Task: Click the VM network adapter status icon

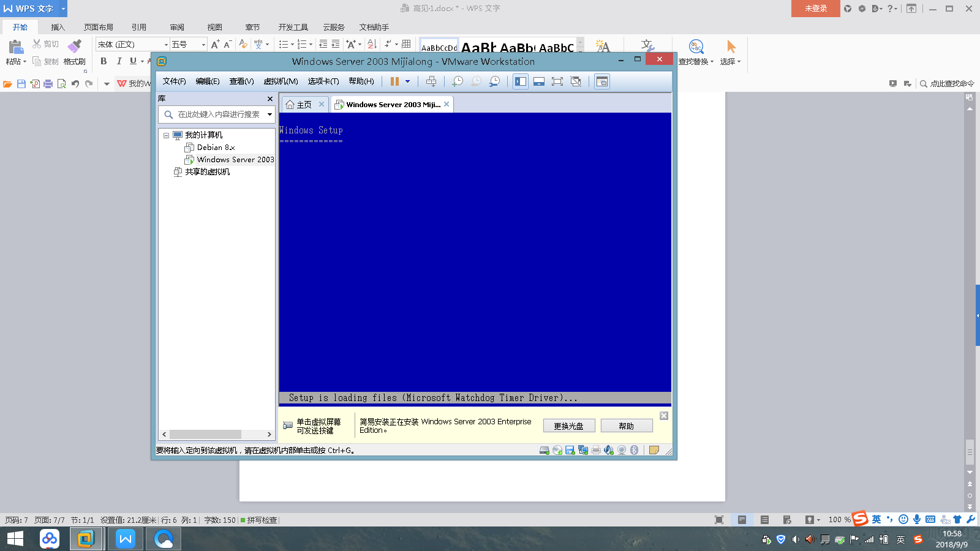Action: tap(583, 450)
